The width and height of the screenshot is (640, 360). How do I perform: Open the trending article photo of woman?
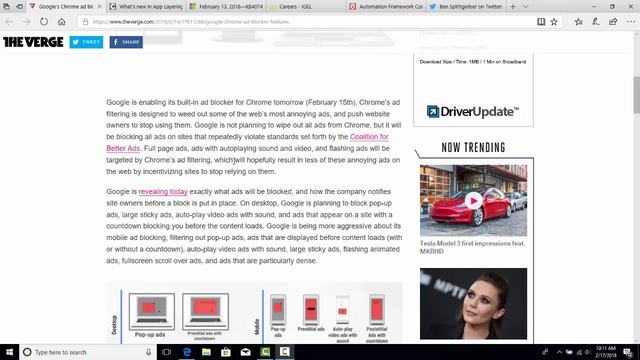pyautogui.click(x=473, y=304)
